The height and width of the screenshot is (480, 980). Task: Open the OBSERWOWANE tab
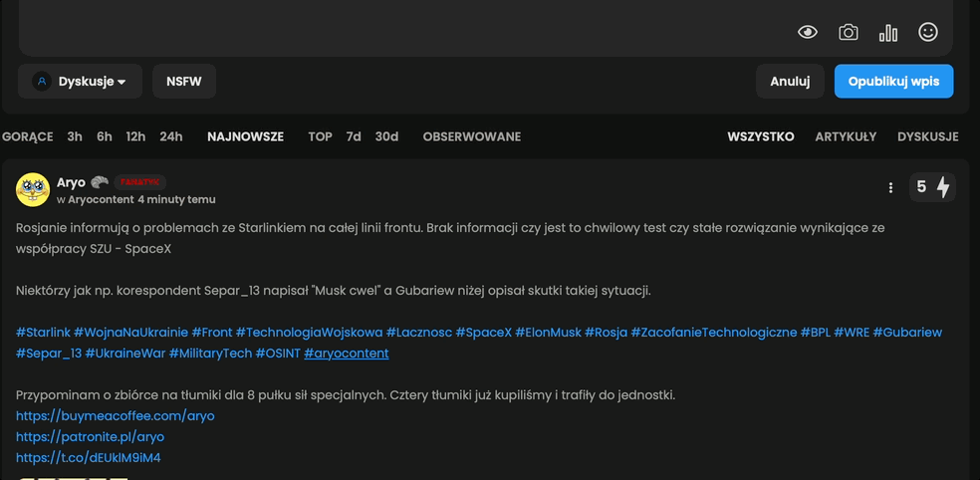pos(471,136)
